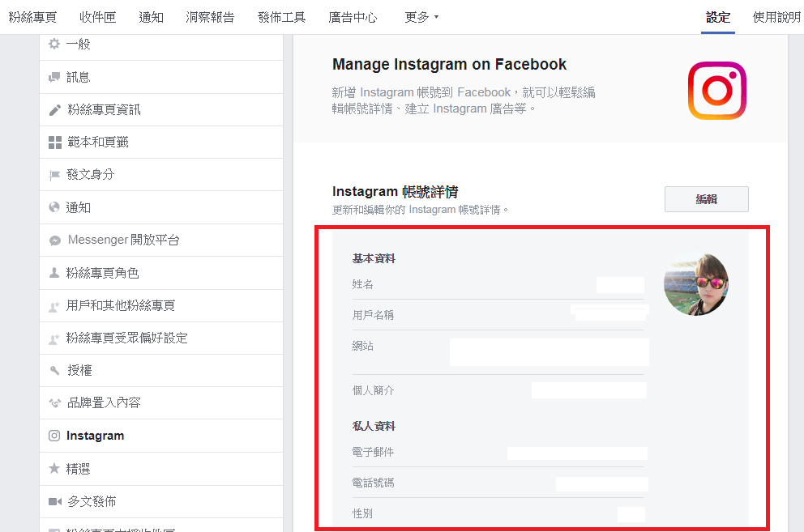Open 使用說明 in the top bar
804x532 pixels.
click(x=776, y=17)
